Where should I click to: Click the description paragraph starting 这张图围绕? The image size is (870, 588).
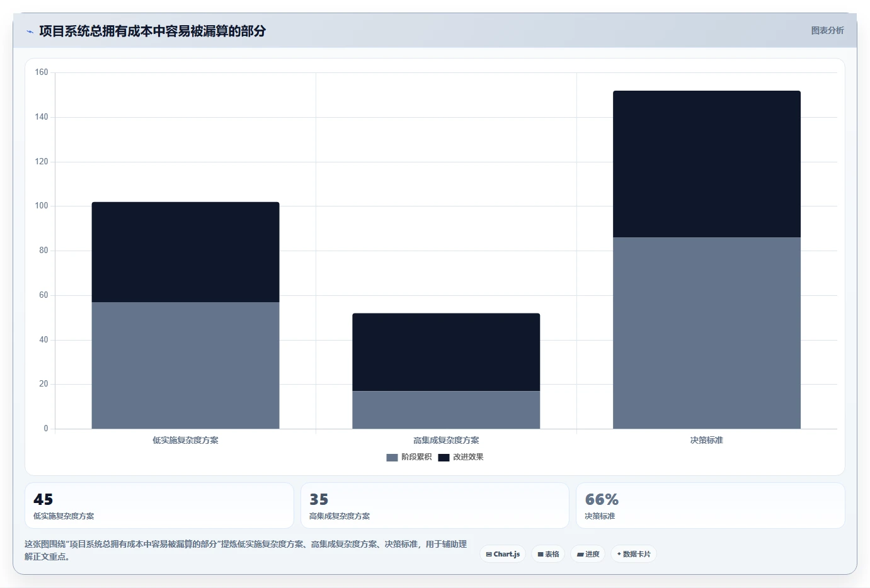246,550
